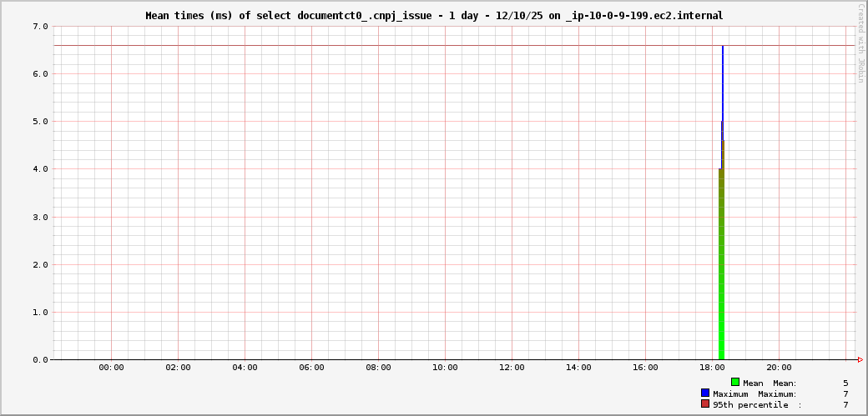The width and height of the screenshot is (868, 416).
Task: Click the Mean value 5 in legend
Action: (x=845, y=383)
